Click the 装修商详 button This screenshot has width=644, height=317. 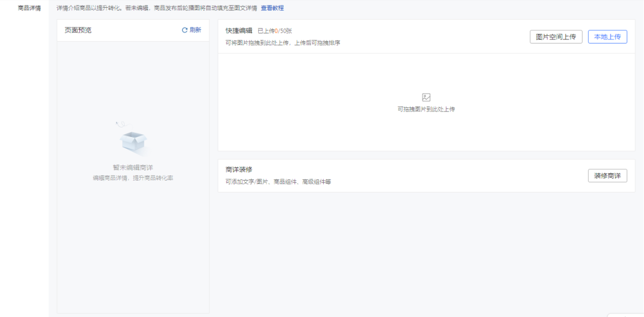(x=608, y=175)
